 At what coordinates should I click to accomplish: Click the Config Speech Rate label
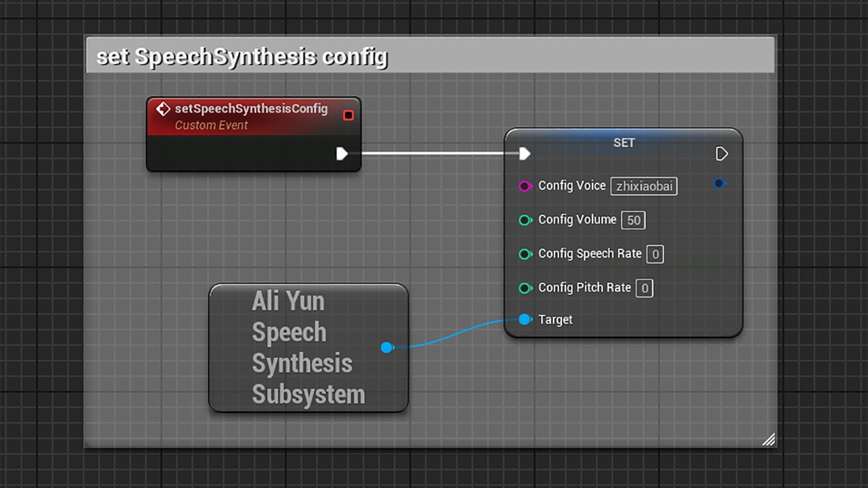point(590,253)
